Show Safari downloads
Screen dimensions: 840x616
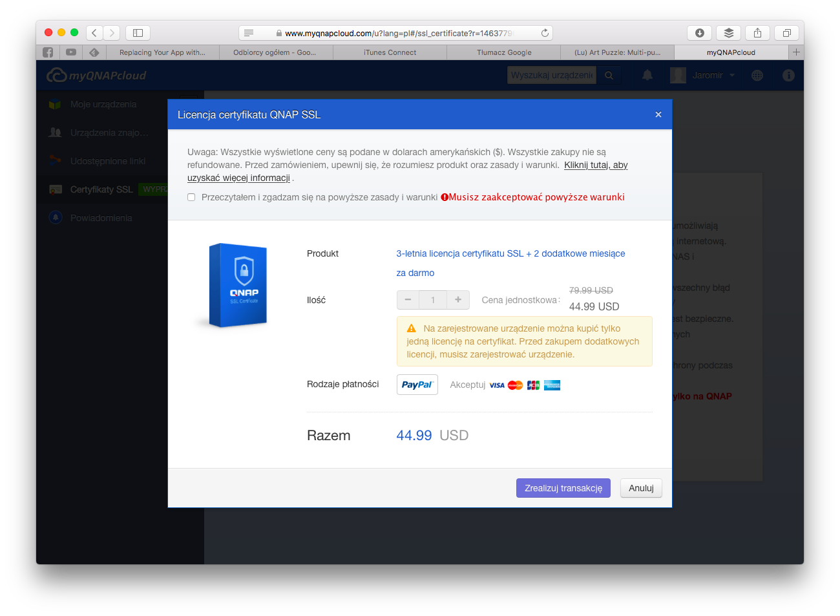pyautogui.click(x=700, y=32)
